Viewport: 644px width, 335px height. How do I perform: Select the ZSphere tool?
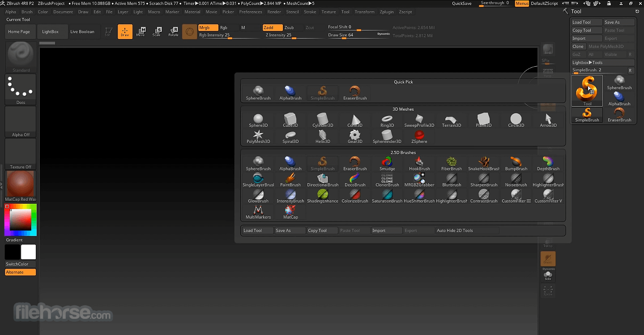coord(419,137)
